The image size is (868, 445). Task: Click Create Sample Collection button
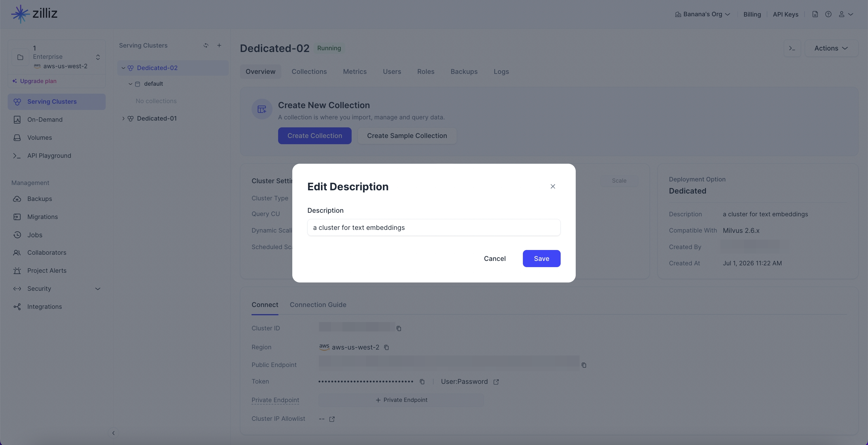407,136
